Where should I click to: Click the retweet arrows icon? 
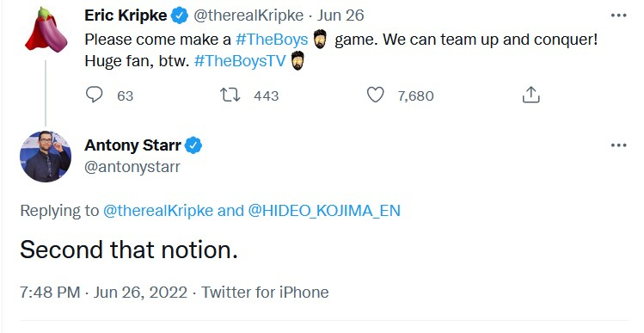click(230, 95)
